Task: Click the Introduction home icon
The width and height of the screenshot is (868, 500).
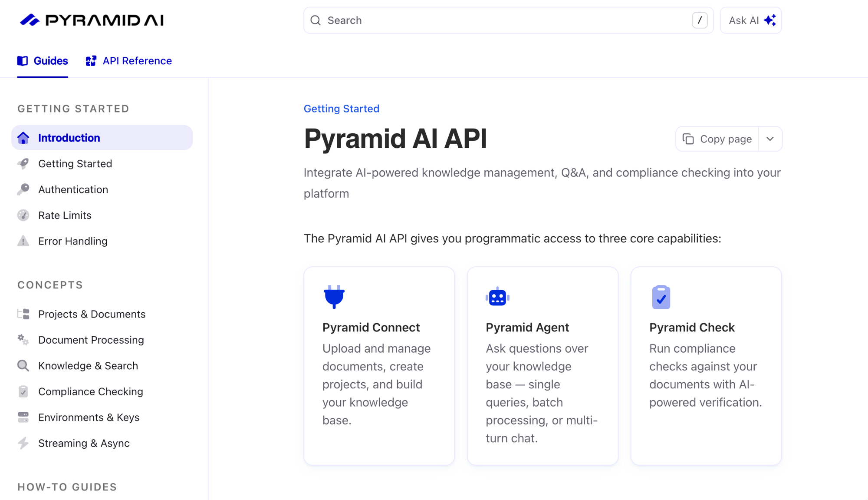Action: [23, 138]
